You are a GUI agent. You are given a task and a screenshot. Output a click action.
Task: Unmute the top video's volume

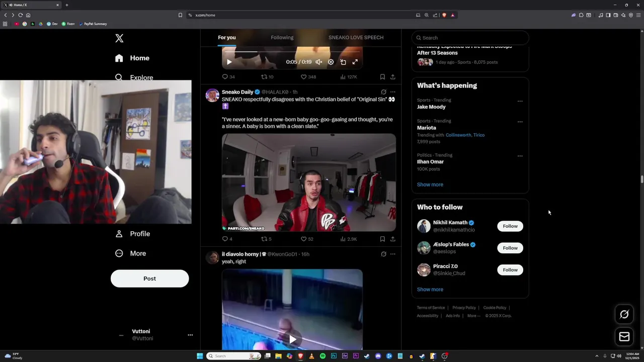318,62
